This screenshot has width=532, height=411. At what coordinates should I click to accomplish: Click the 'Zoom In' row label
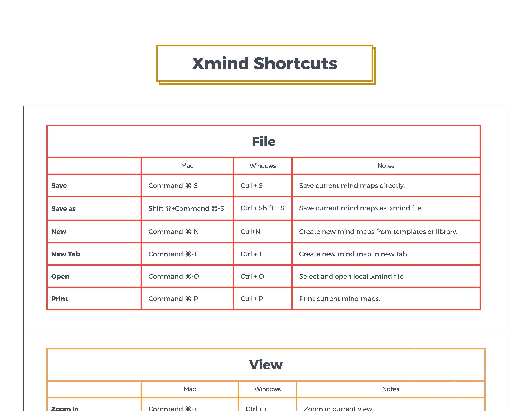coord(65,408)
